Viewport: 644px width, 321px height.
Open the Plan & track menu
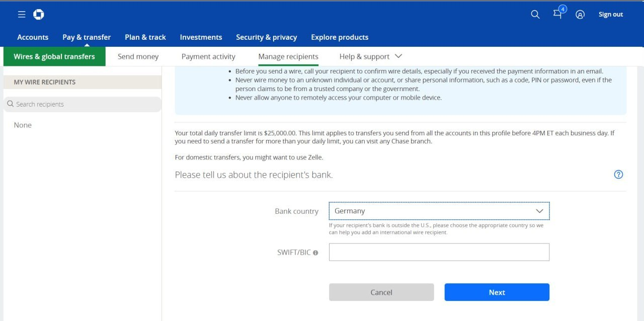point(145,37)
